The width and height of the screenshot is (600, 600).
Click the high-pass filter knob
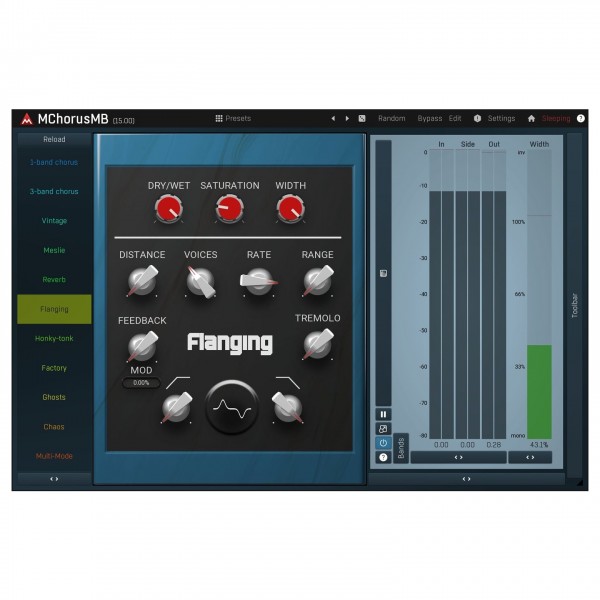176,408
